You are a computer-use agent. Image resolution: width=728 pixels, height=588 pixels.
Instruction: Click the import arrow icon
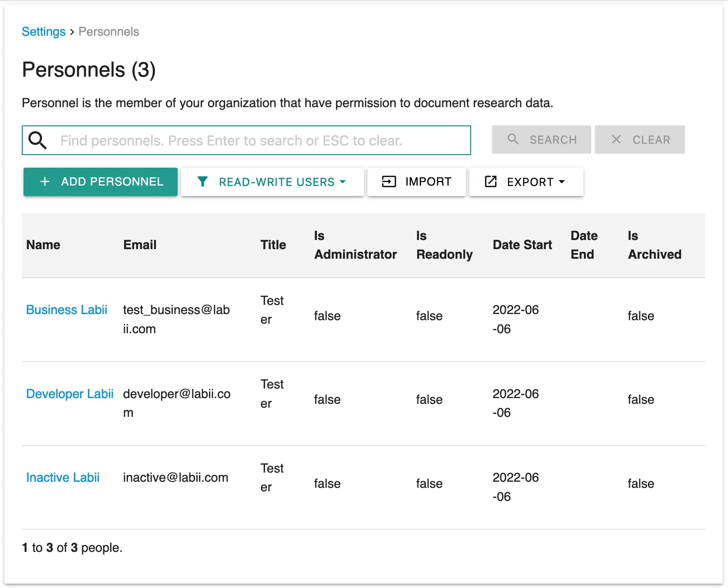pyautogui.click(x=389, y=182)
